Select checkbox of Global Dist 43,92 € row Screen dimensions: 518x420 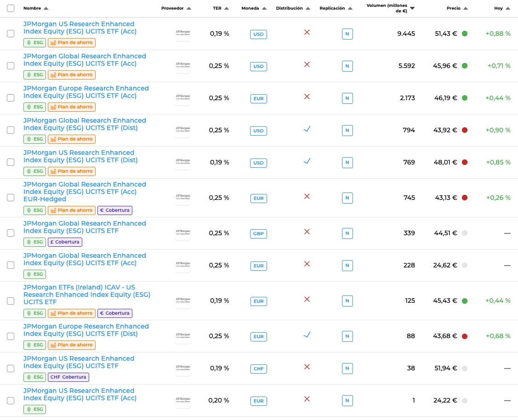(x=11, y=130)
